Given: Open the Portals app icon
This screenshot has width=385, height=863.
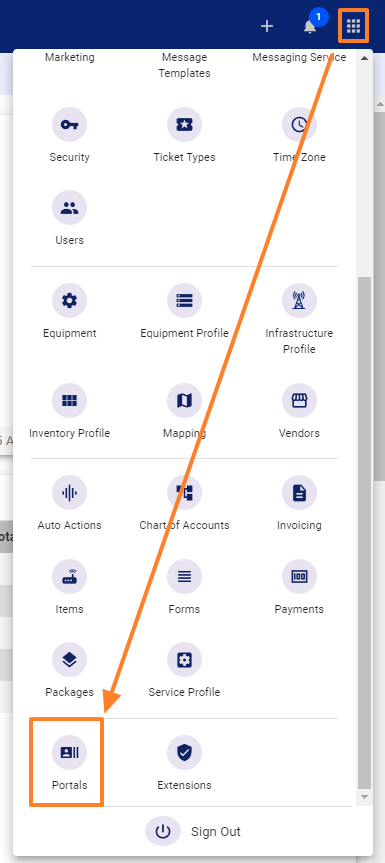Looking at the screenshot, I should [69, 752].
